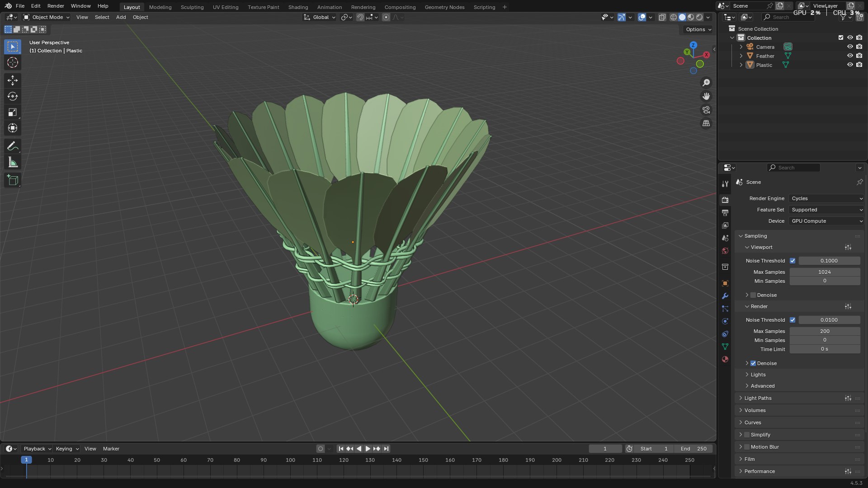Viewport: 868px width, 488px height.
Task: Uncheck the Collection exclude checkbox
Action: click(841, 38)
